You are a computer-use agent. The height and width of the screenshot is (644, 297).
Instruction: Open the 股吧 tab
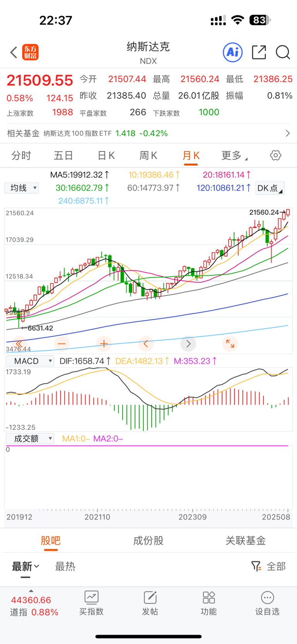51,541
